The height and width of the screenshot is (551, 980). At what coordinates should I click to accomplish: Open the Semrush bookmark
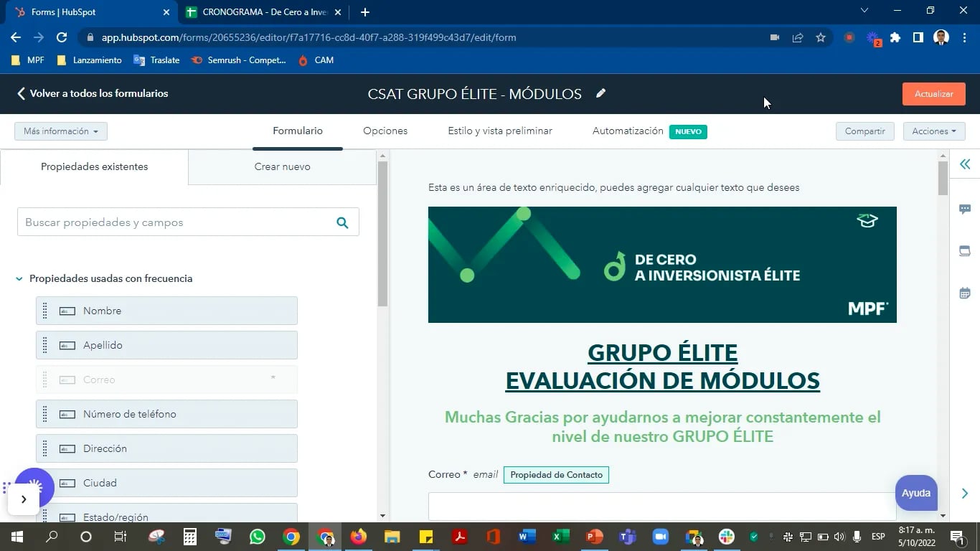coord(239,60)
